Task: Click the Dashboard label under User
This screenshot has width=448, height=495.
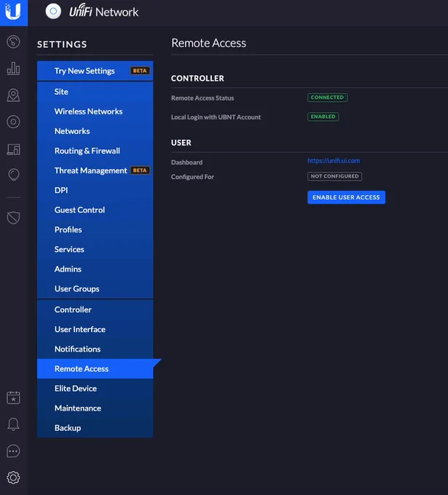Action: click(186, 162)
